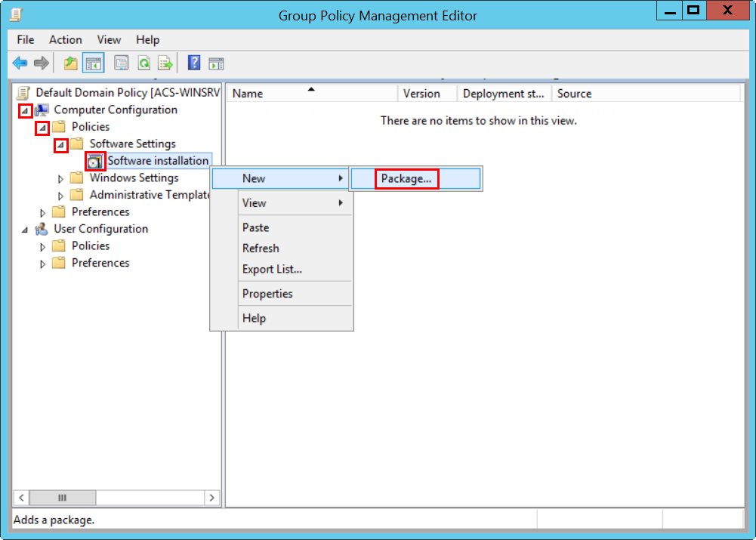
Task: Click the green Refresh toolbar icon
Action: 143,63
